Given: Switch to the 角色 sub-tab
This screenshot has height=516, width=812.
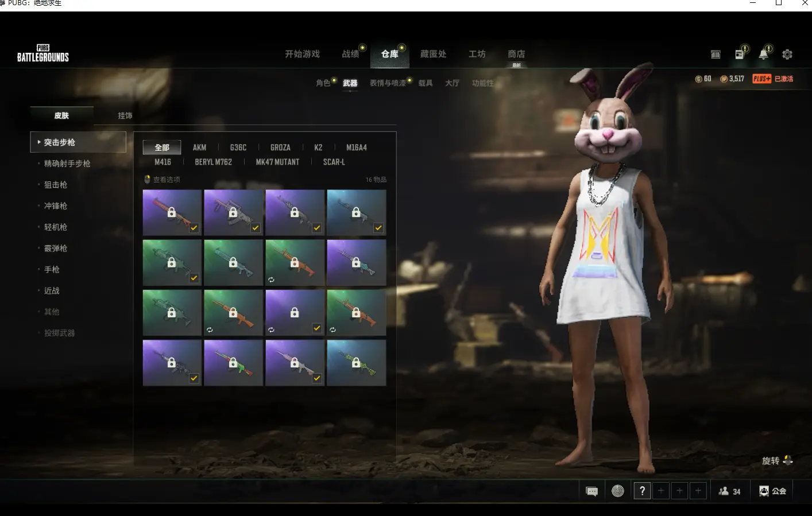Looking at the screenshot, I should pos(323,83).
